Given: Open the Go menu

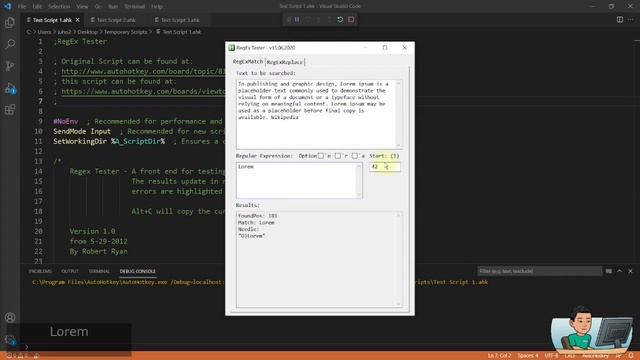Looking at the screenshot, I should 98,7.
